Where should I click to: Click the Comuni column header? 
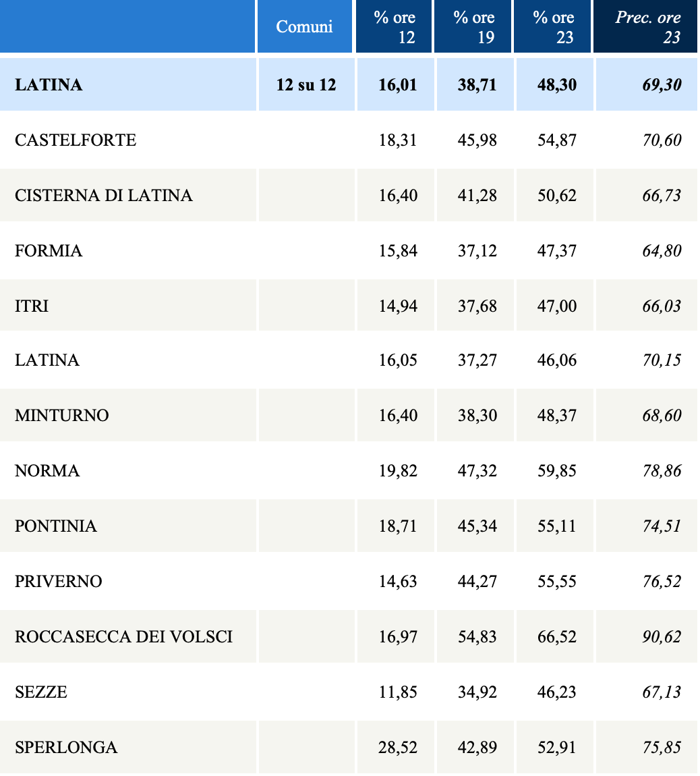[305, 27]
